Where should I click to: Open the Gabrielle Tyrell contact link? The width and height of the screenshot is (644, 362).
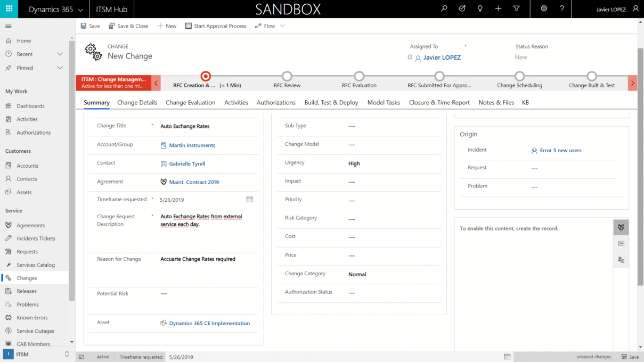click(x=187, y=164)
